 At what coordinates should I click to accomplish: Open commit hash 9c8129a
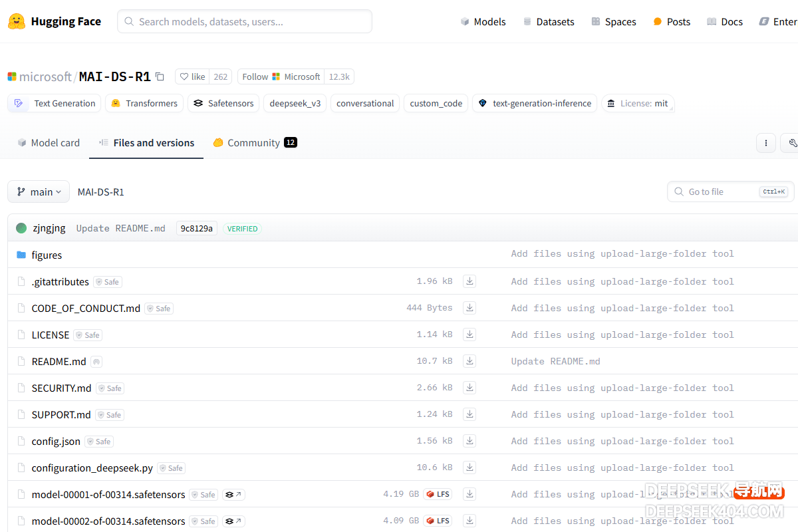[x=197, y=228]
